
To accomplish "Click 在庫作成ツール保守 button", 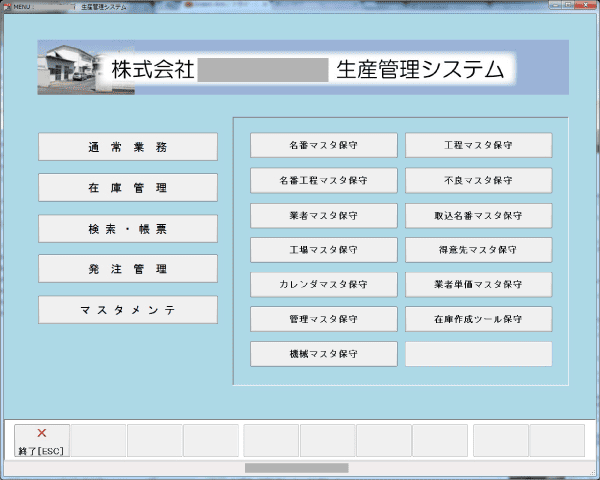I will (x=478, y=319).
